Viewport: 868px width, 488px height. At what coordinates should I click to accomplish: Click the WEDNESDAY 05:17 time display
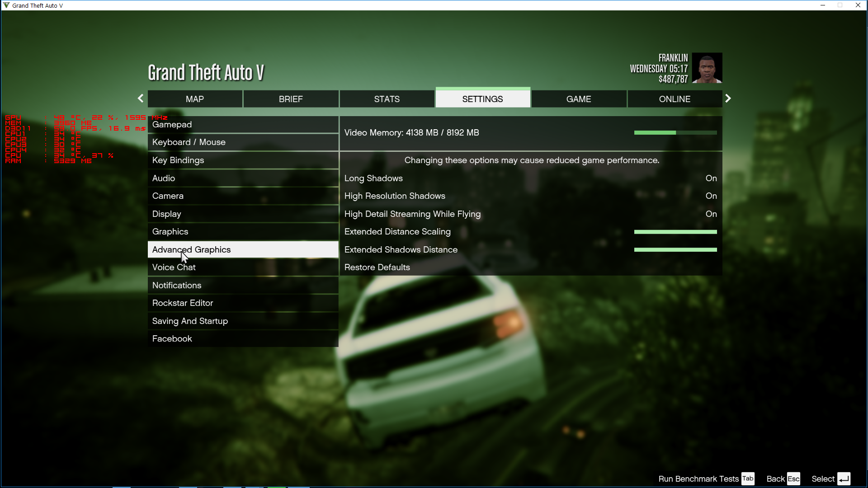(x=659, y=69)
